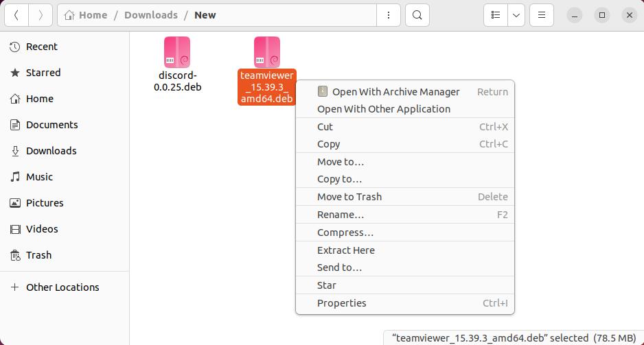Click Home in the path bar
The width and height of the screenshot is (644, 345).
[87, 15]
